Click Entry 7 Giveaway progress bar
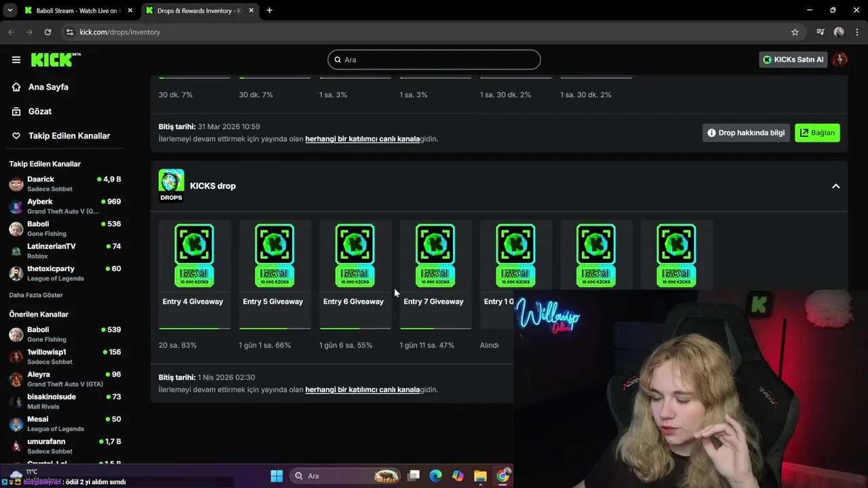The height and width of the screenshot is (488, 868). [435, 328]
